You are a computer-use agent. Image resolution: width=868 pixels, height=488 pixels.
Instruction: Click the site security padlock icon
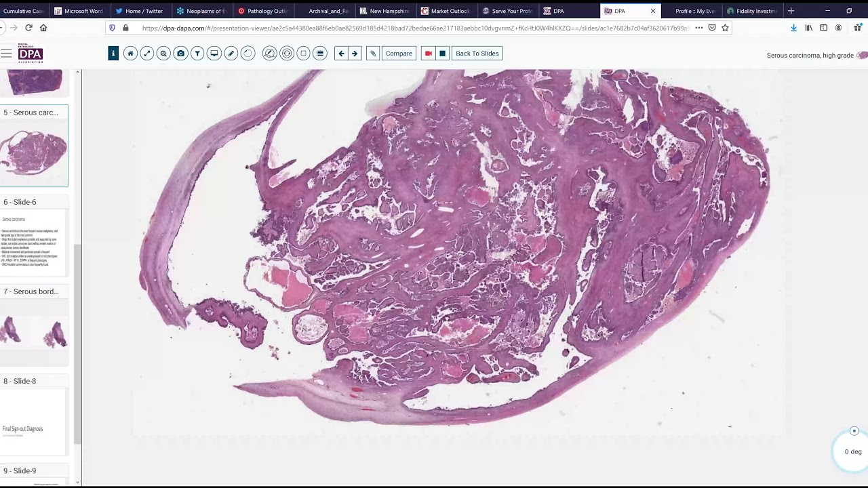(x=125, y=28)
